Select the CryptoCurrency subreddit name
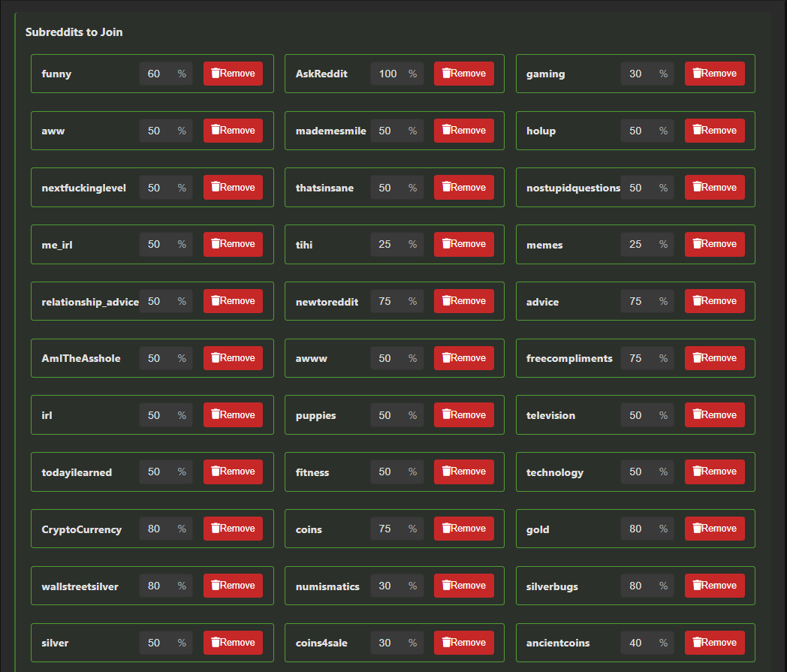Screen dimensions: 787x672 (x=81, y=529)
